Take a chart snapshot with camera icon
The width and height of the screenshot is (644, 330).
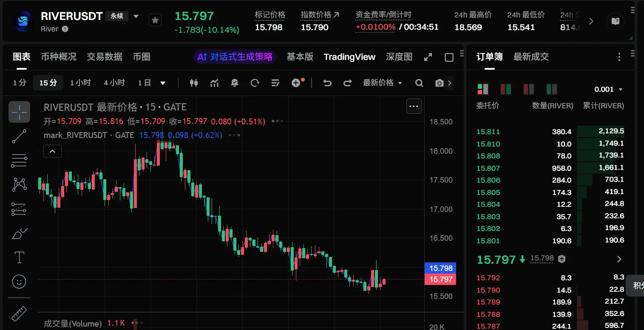[440, 83]
